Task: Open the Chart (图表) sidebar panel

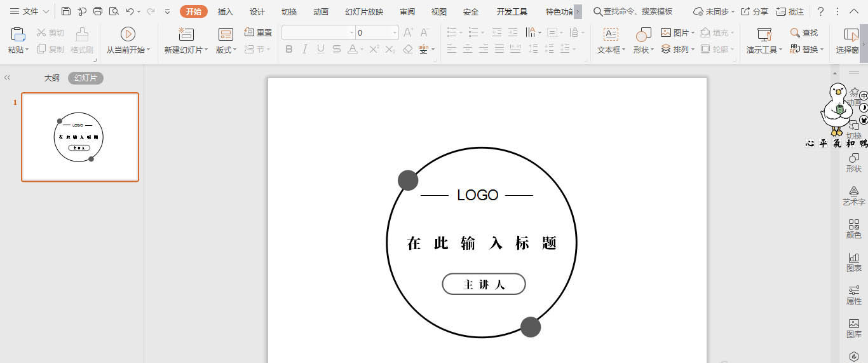Action: click(x=853, y=262)
